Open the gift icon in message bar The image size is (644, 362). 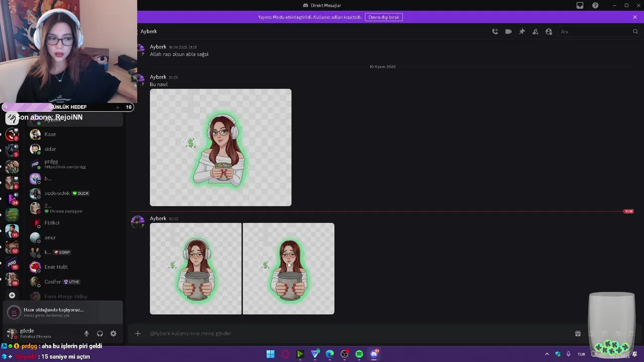tap(578, 333)
